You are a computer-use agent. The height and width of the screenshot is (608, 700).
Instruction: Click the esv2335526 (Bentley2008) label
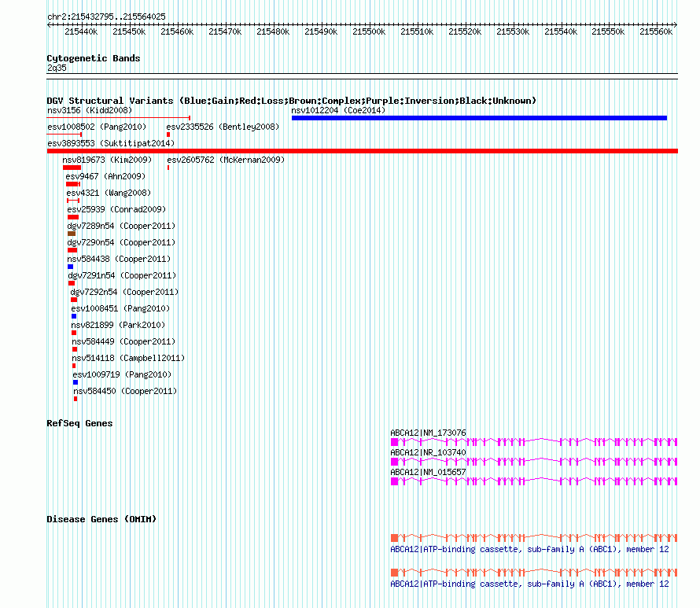[223, 127]
